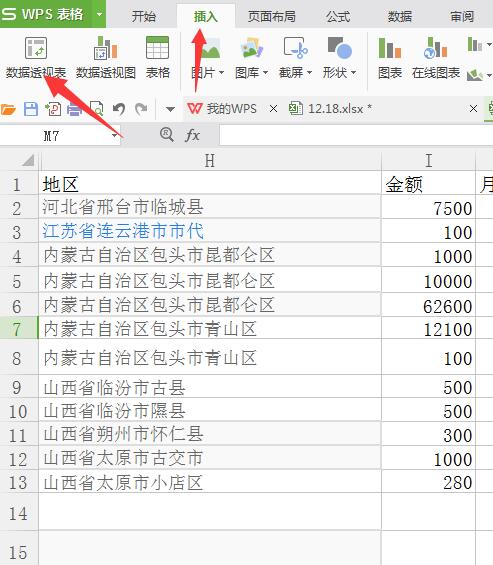Select column H header
Viewport: 493px width, 565px height.
point(210,161)
